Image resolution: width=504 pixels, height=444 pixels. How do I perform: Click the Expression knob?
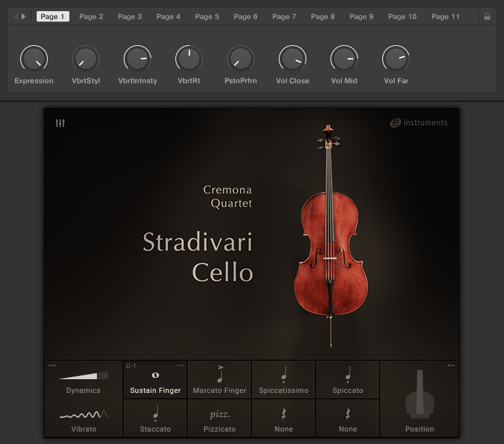tap(34, 58)
